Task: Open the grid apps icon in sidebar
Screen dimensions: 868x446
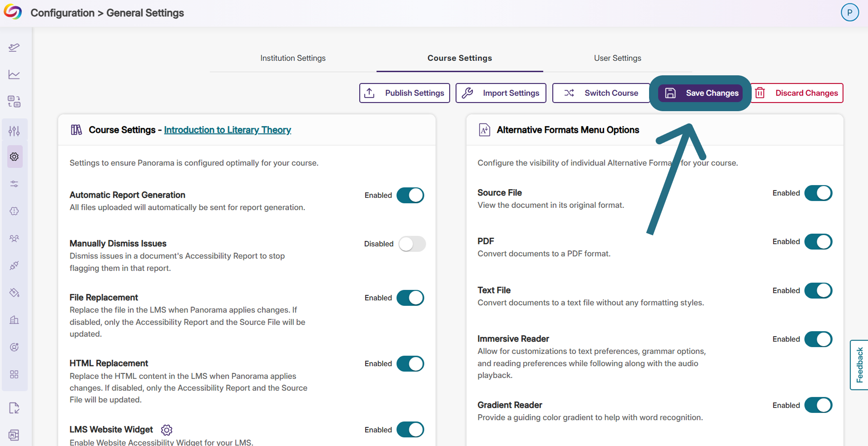Action: 14,374
